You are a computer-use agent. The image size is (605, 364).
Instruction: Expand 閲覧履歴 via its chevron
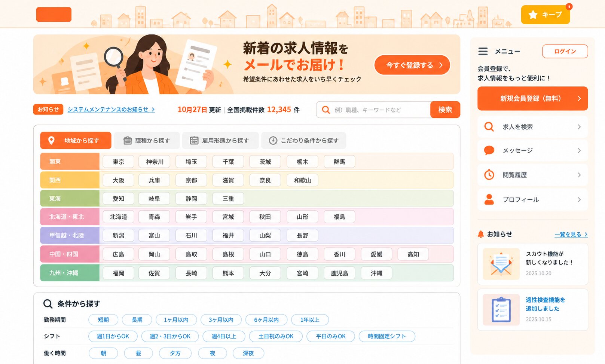[x=579, y=175]
